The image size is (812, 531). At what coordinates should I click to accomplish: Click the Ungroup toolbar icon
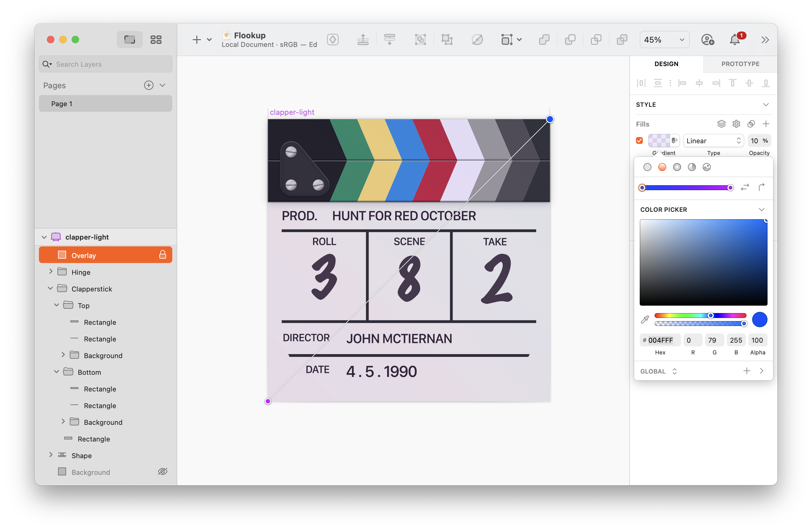click(x=446, y=40)
